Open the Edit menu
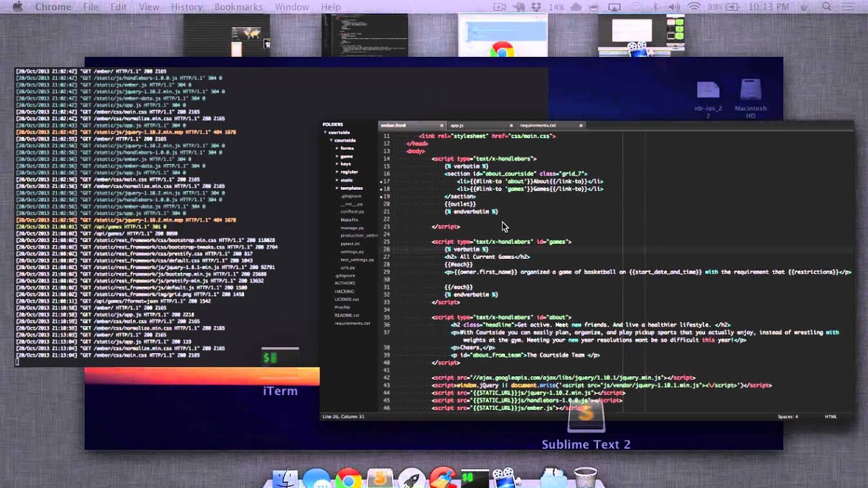The height and width of the screenshot is (488, 868). click(x=119, y=7)
